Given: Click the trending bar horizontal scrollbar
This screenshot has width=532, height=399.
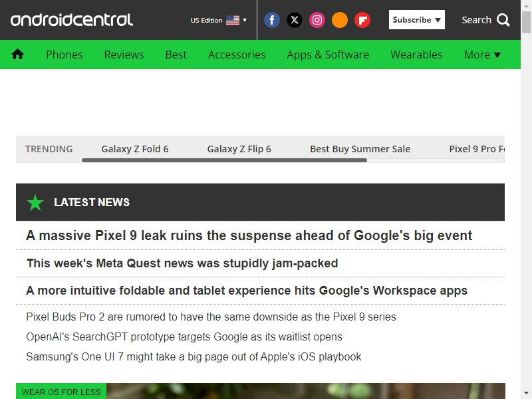Looking at the screenshot, I should [224, 160].
